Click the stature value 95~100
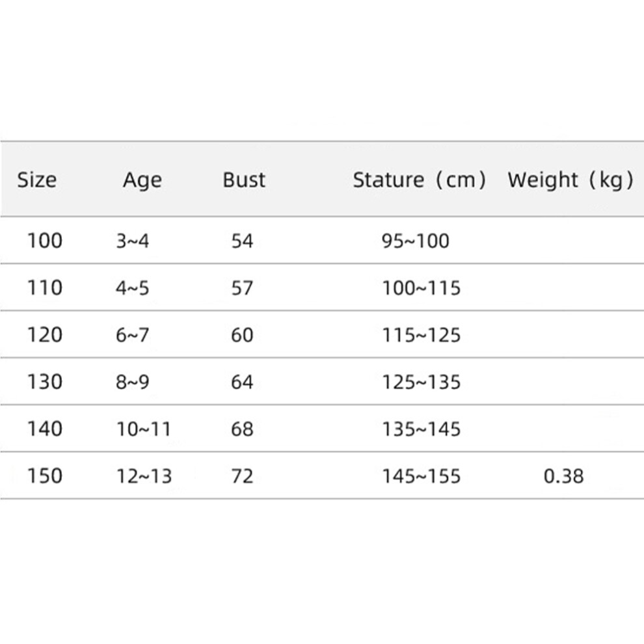 pos(415,241)
